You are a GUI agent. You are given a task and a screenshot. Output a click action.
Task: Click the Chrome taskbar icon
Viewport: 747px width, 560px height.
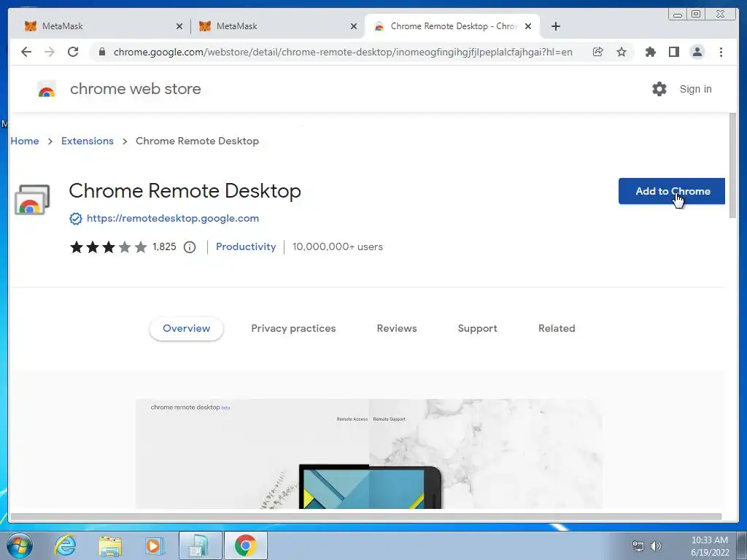[245, 545]
